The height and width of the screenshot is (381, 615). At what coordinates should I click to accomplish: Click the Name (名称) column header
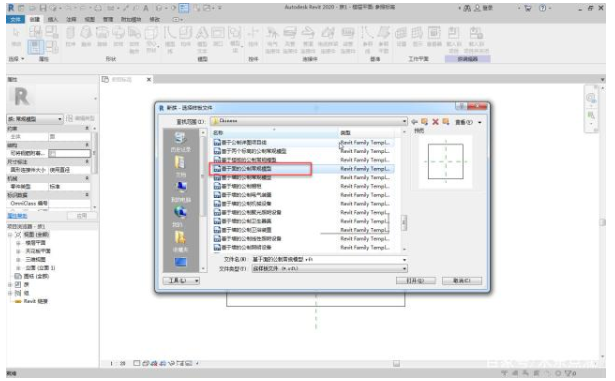(x=274, y=133)
